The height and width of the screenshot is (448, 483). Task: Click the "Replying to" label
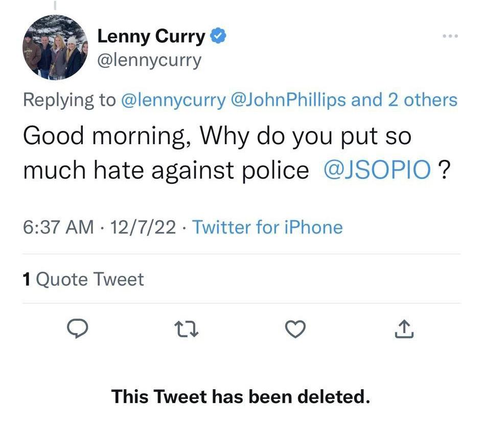pyautogui.click(x=70, y=100)
